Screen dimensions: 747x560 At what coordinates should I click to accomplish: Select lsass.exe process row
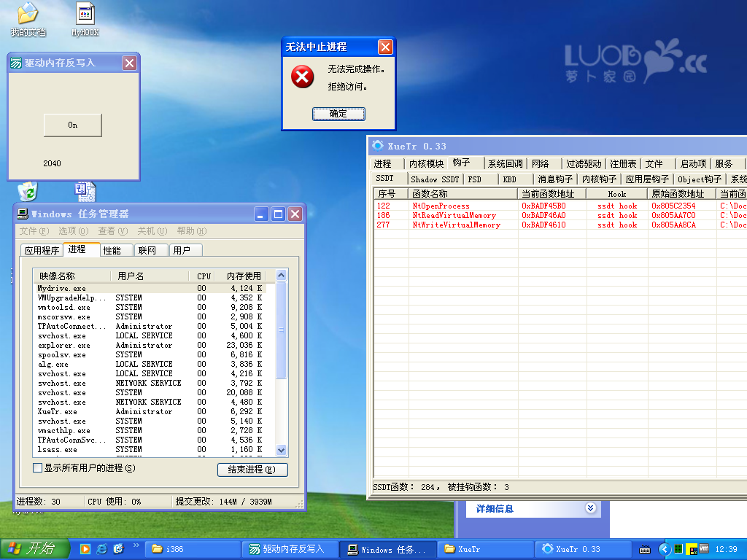coord(151,449)
